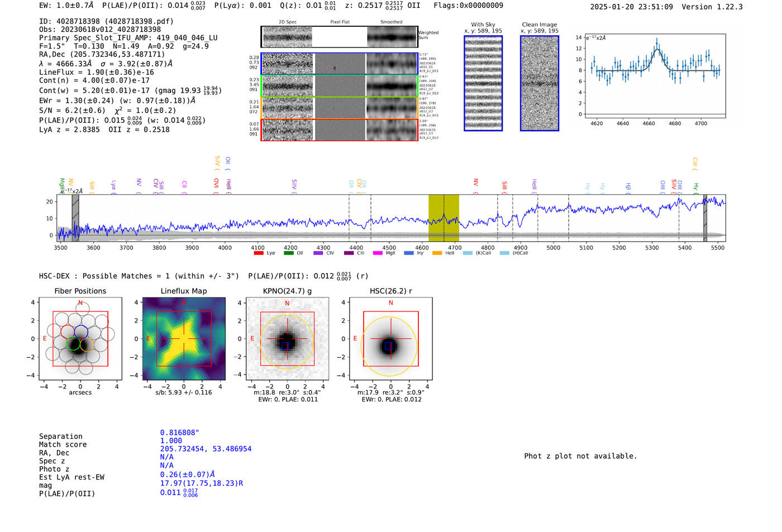Click the EWr = 1.30(±0.24) line

[117, 100]
